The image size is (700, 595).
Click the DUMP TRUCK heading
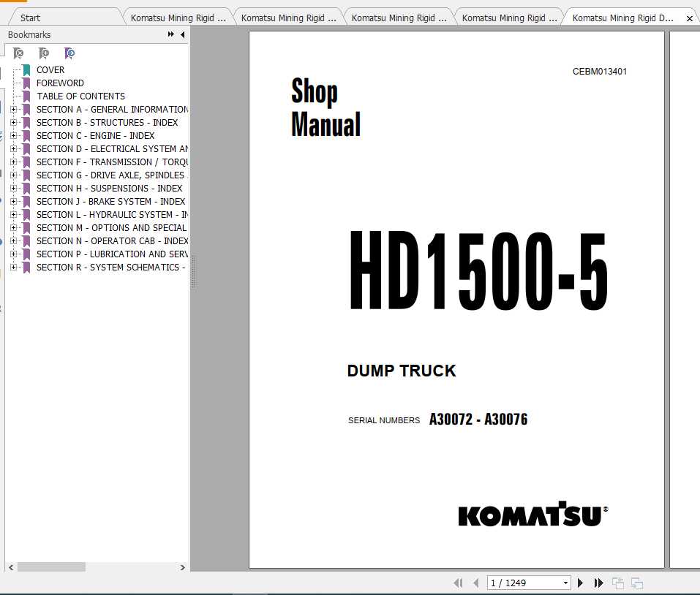(x=402, y=371)
